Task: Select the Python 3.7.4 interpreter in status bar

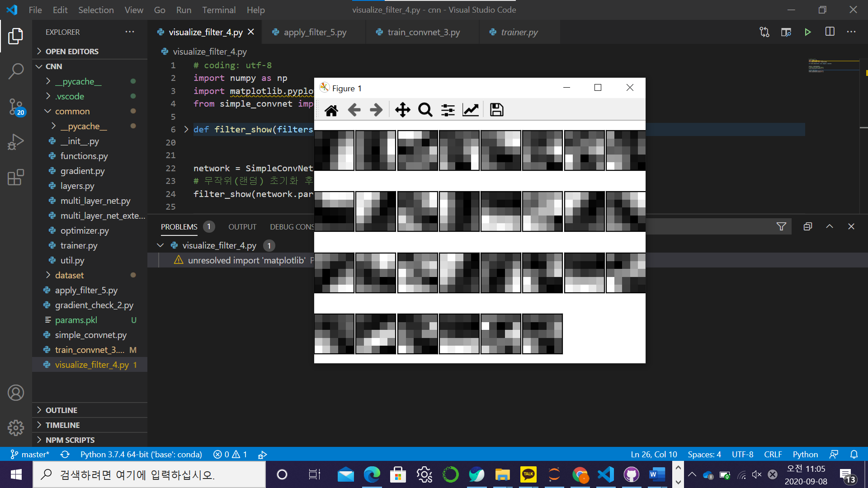Action: coord(141,454)
